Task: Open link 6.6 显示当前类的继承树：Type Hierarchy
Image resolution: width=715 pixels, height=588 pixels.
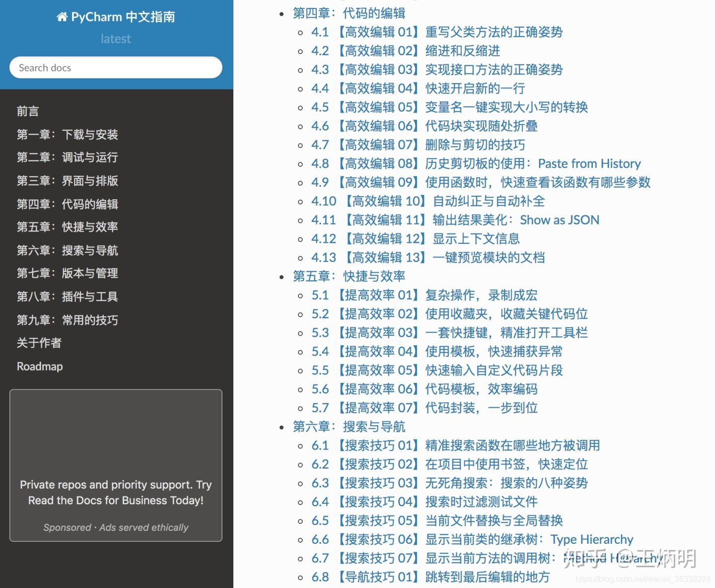Action: pyautogui.click(x=472, y=540)
